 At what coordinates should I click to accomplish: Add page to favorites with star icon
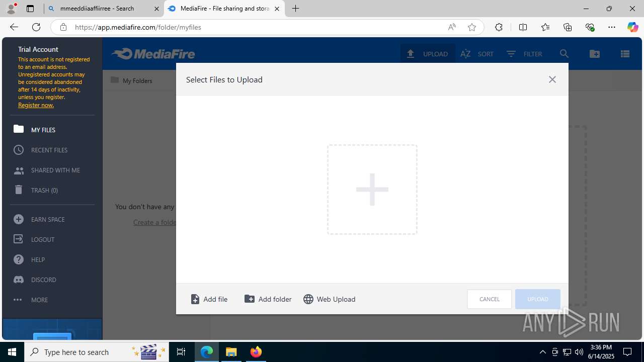pos(471,27)
